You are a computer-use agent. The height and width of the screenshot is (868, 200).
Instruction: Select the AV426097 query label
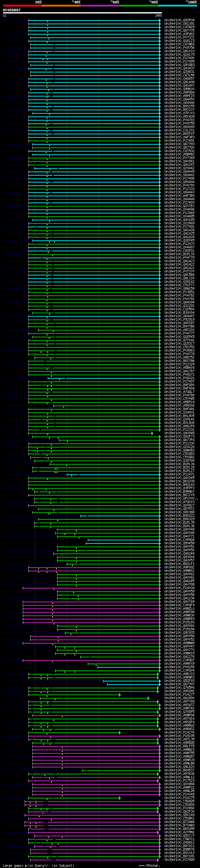pyautogui.click(x=12, y=10)
